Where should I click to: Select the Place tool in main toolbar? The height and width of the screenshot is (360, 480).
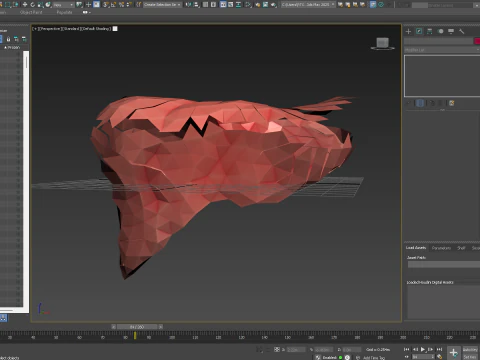48,5
